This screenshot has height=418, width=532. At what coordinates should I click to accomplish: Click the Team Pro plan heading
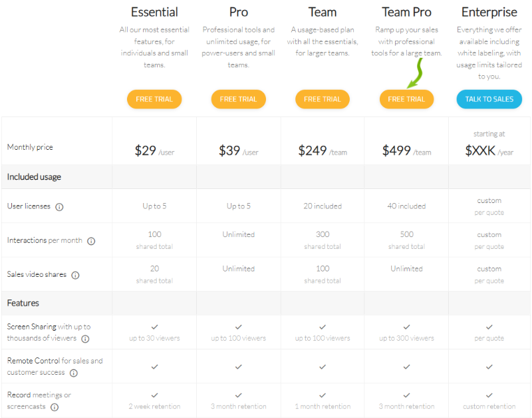[x=406, y=12]
